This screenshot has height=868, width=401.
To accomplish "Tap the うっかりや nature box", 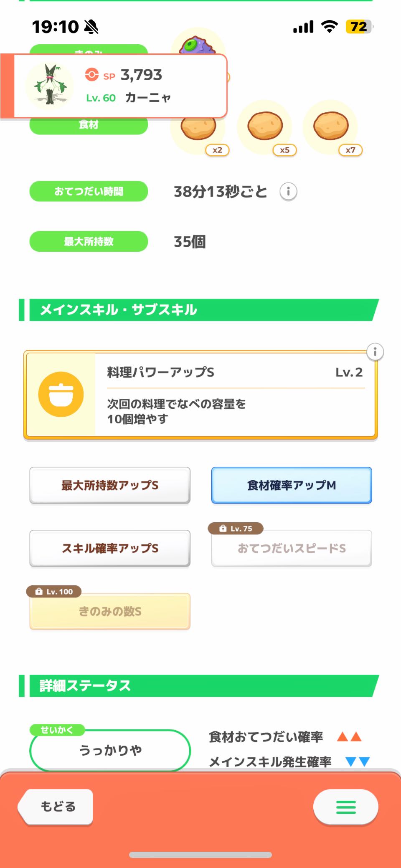I will click(x=110, y=750).
